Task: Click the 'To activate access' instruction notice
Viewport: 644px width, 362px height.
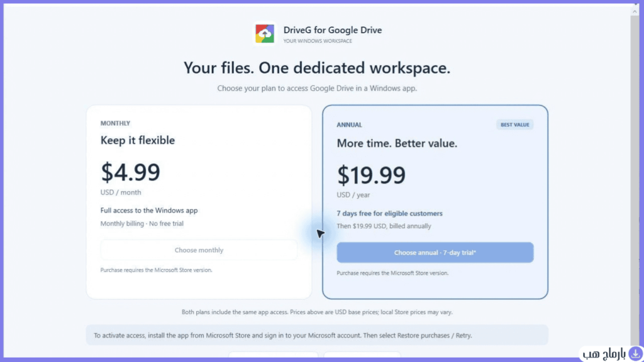Action: [x=317, y=336]
